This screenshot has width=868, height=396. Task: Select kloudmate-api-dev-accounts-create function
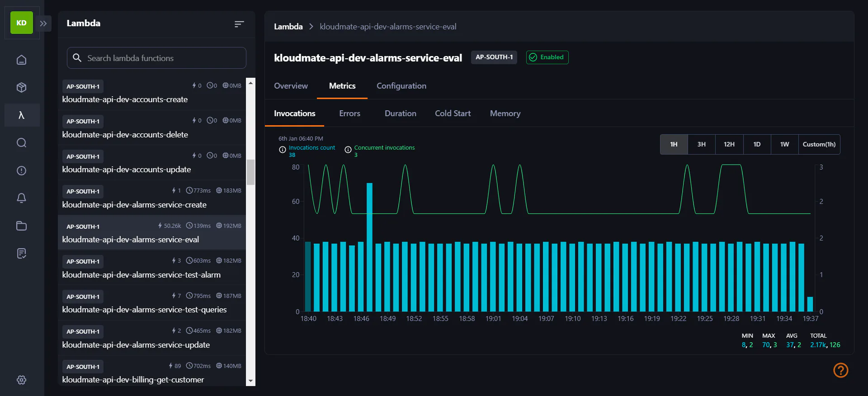pyautogui.click(x=152, y=93)
